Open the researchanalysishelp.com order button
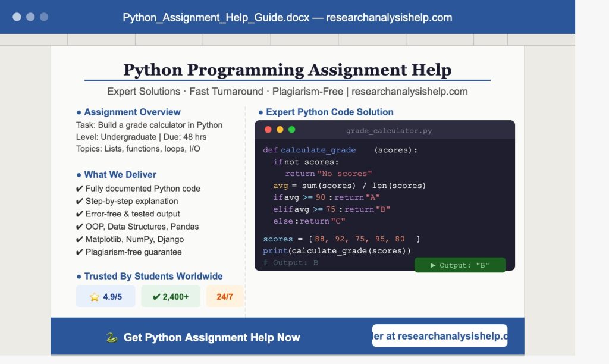609x364 pixels. (440, 335)
